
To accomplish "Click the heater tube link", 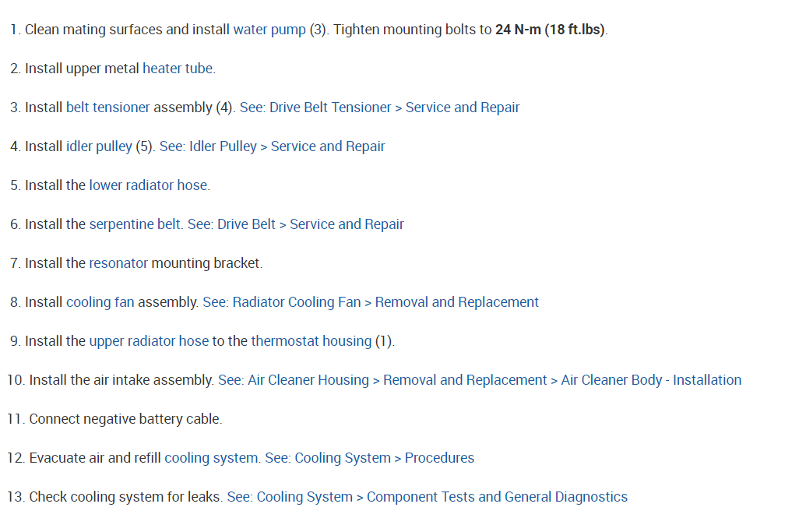I will click(178, 69).
